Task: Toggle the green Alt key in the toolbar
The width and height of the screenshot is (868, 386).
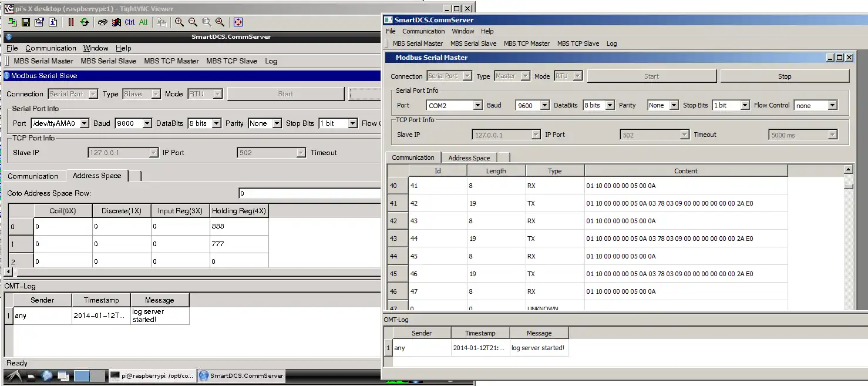Action: click(x=143, y=22)
